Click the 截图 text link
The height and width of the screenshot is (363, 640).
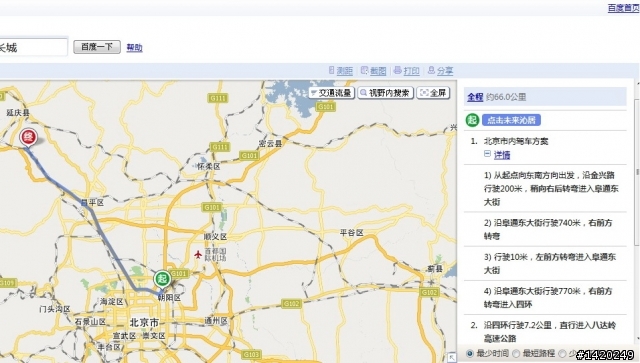point(378,71)
